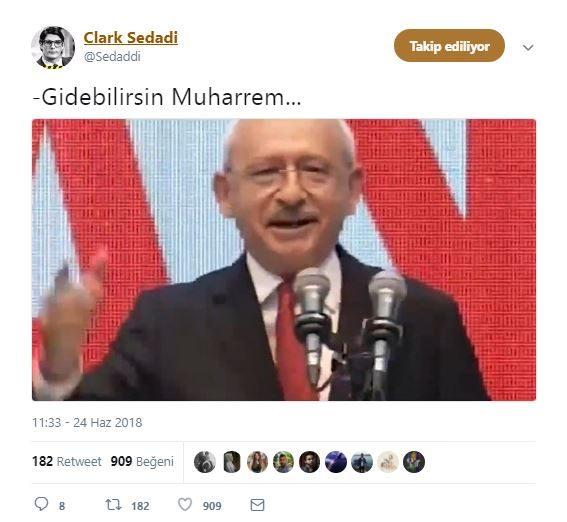Click the retweet arrows icon
The image size is (567, 522).
[113, 505]
